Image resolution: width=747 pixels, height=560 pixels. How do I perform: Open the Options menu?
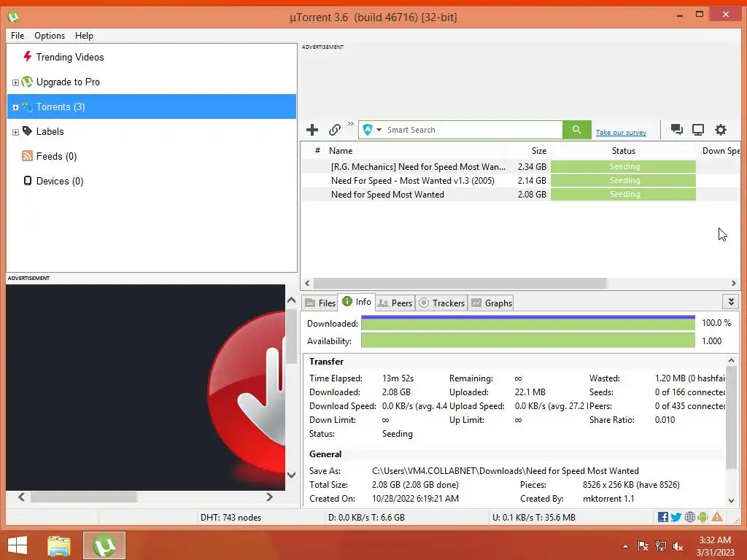50,36
